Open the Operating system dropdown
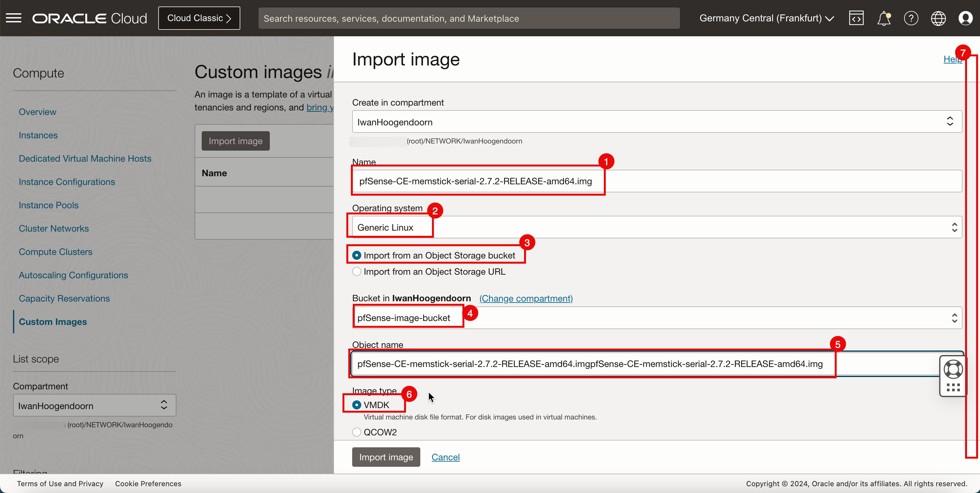Image resolution: width=980 pixels, height=493 pixels. pos(657,227)
